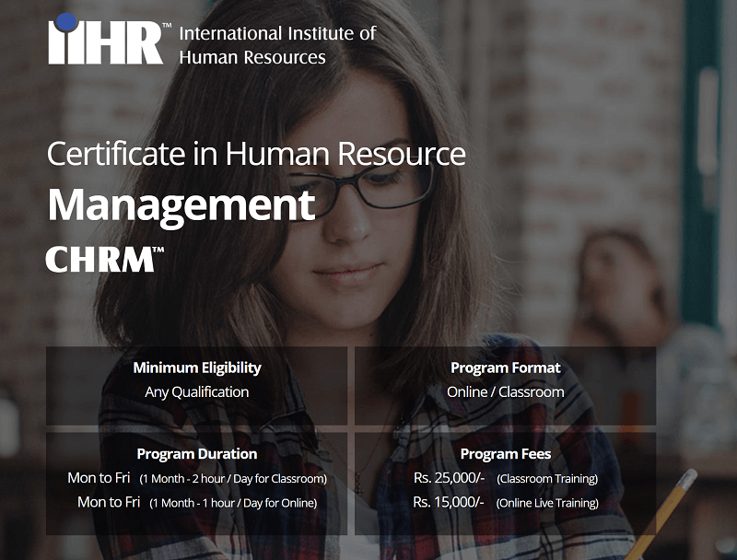
Task: Select the Program Format panel
Action: tap(505, 367)
